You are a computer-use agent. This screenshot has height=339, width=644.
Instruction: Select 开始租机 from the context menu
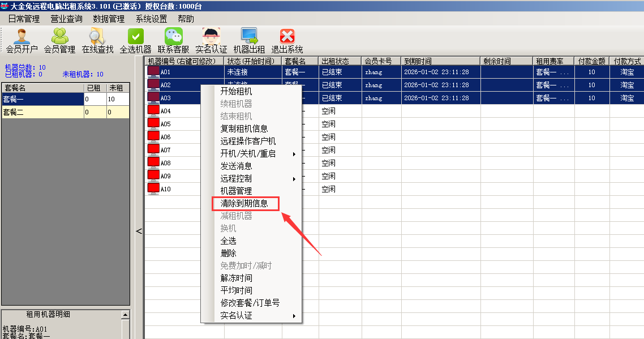click(x=236, y=91)
